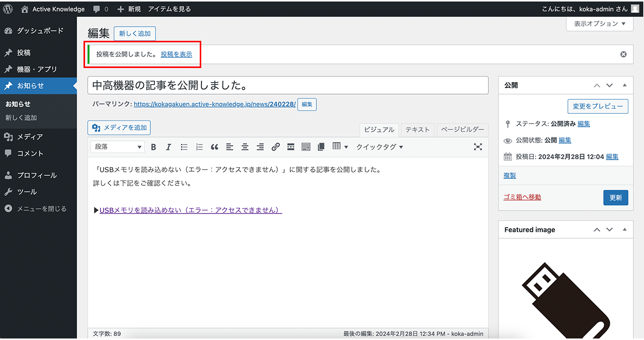Follow the 投稿を表示 link in notice
Image resolution: width=644 pixels, height=340 pixels.
[177, 54]
